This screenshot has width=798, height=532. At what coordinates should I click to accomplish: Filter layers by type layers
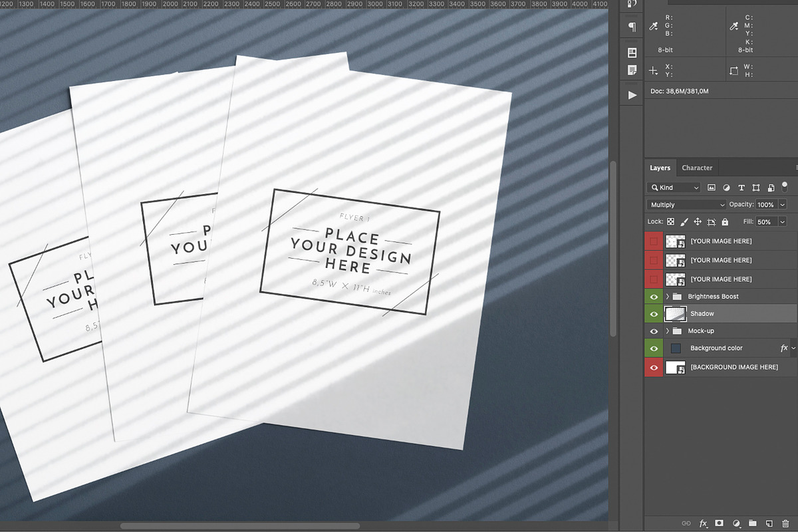coord(741,188)
